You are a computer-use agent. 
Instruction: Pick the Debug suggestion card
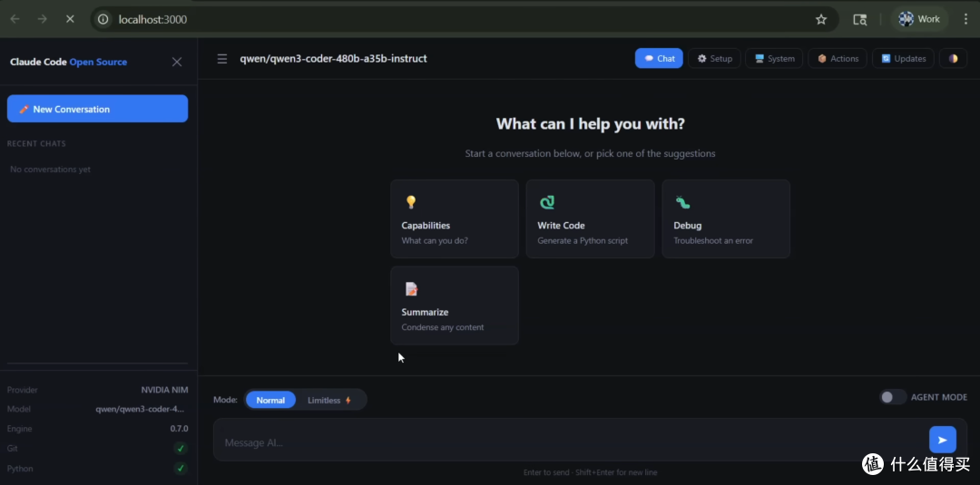pos(726,219)
